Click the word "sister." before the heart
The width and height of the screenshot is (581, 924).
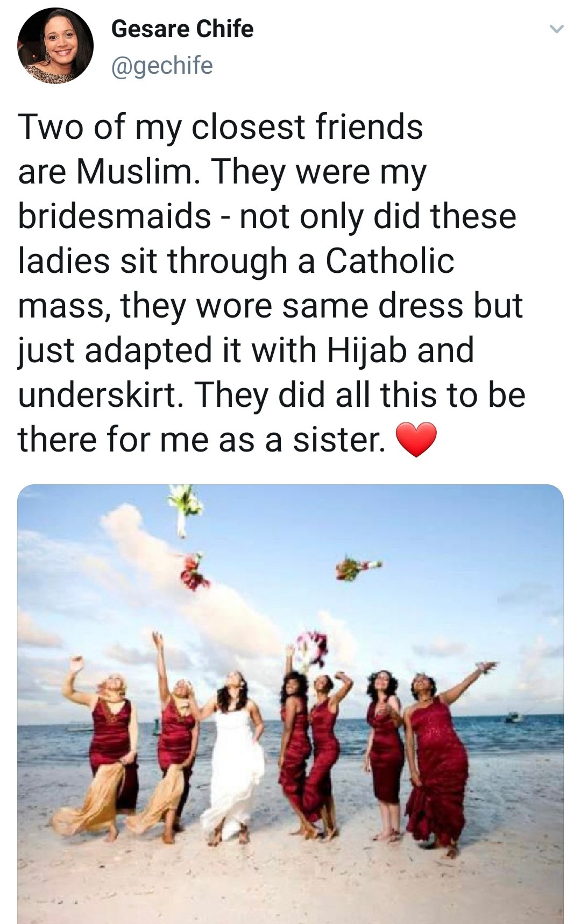coord(339,440)
